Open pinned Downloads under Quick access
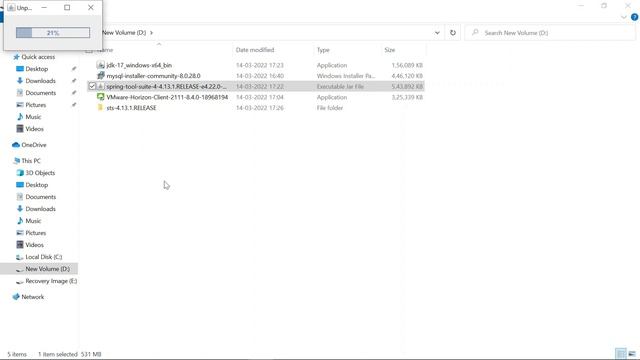 [40, 81]
